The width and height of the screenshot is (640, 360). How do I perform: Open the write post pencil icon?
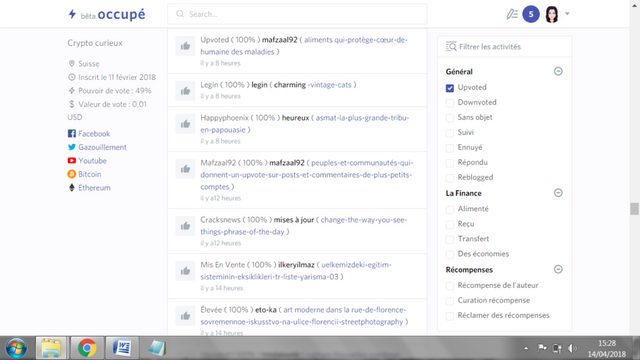click(512, 14)
